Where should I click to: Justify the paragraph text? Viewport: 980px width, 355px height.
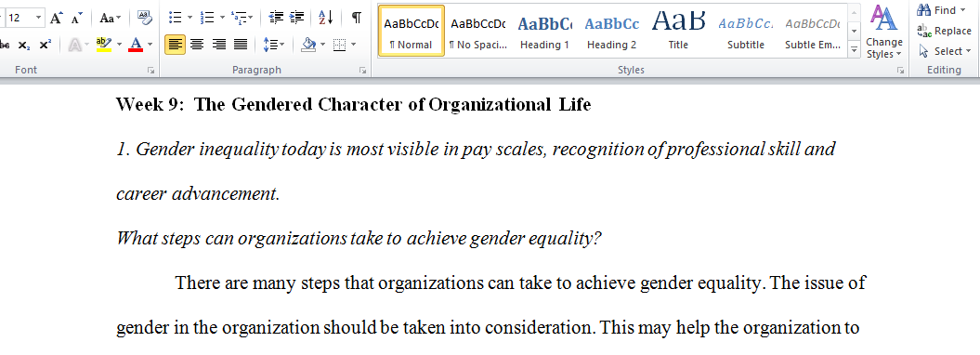pos(240,45)
